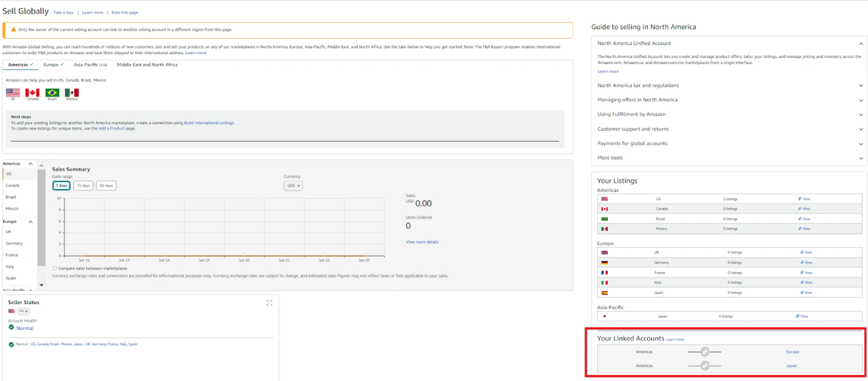View US listings in Your Listings
This screenshot has height=381, width=868.
coord(804,199)
